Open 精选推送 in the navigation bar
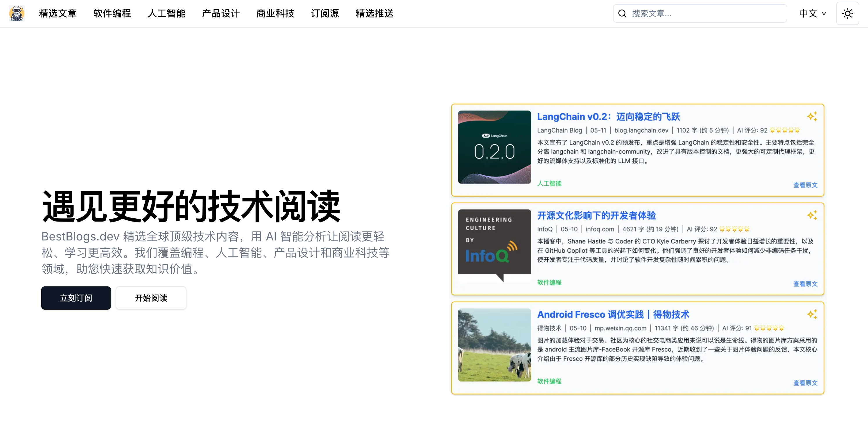Viewport: 868px width, 421px height. pyautogui.click(x=374, y=13)
